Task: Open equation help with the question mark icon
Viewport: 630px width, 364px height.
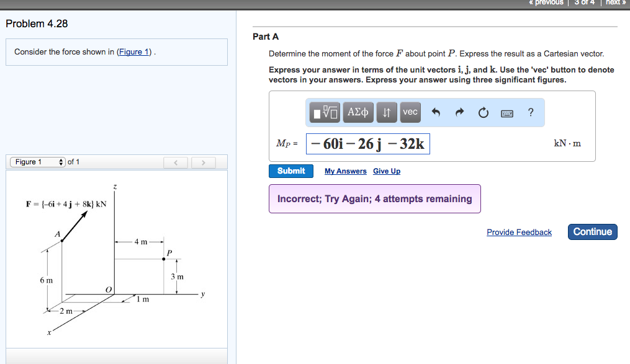Action: [x=531, y=112]
